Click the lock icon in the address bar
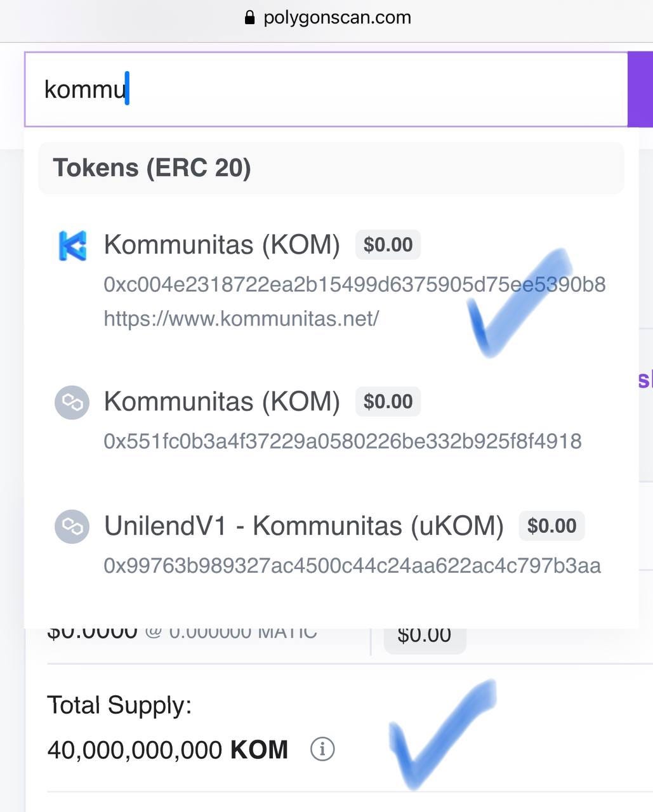This screenshot has width=653, height=812. (x=250, y=17)
